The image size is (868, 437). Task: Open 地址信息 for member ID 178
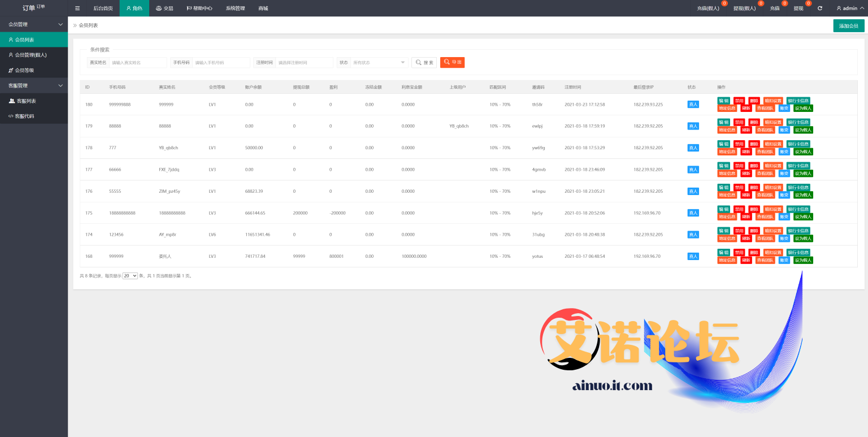point(727,152)
